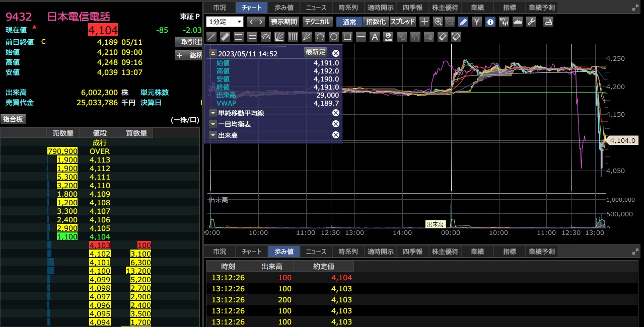
Task: Toggle the chart info panel button
Action: [490, 22]
